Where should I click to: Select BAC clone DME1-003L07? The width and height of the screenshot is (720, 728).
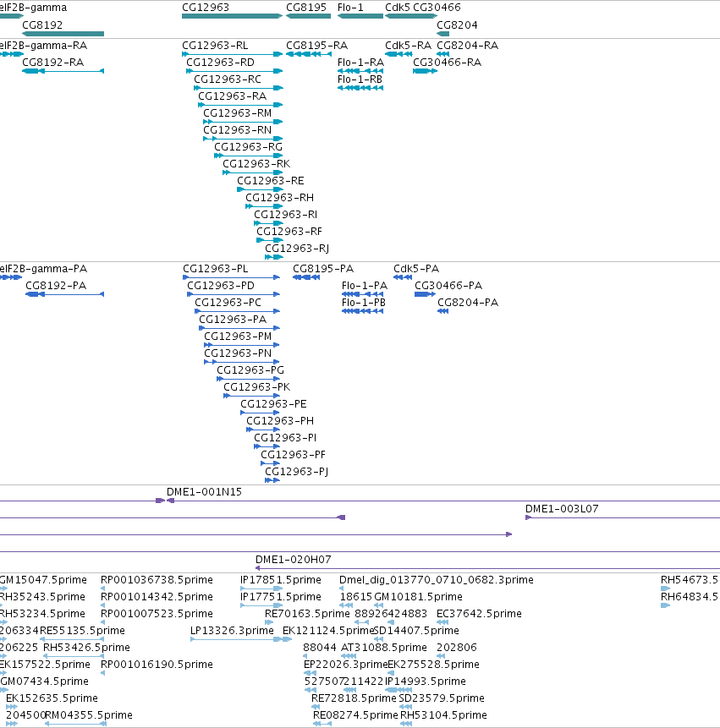point(623,517)
